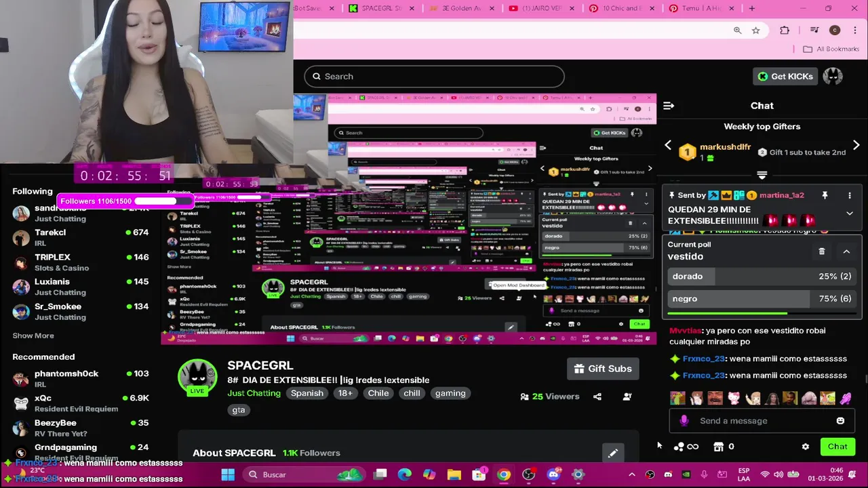Vote for negro in the poll
This screenshot has width=868, height=488.
tap(762, 299)
